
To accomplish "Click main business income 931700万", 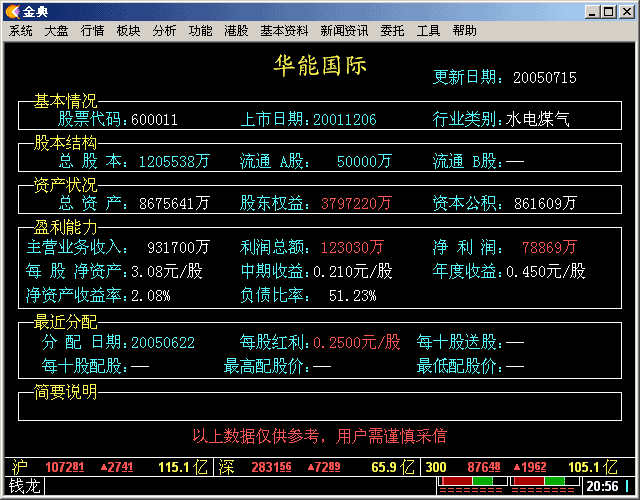I will coord(178,247).
